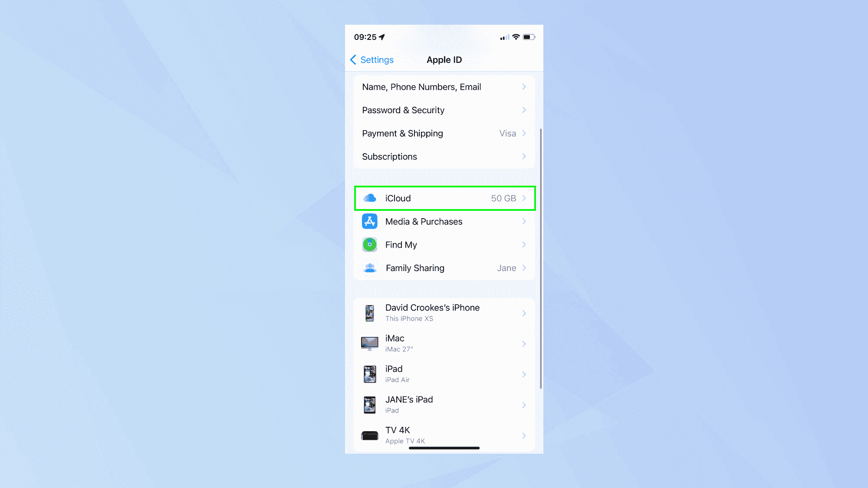
Task: Open Find My settings
Action: click(x=444, y=244)
